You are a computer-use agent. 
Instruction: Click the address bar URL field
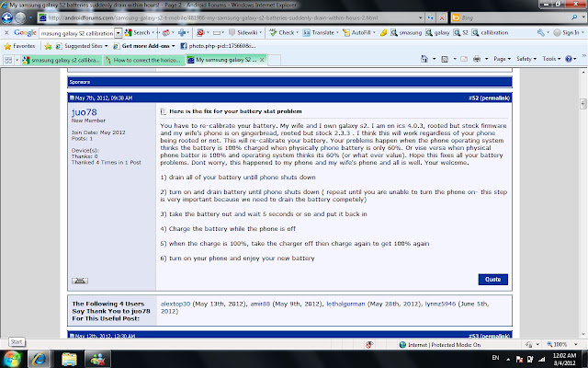[230, 17]
